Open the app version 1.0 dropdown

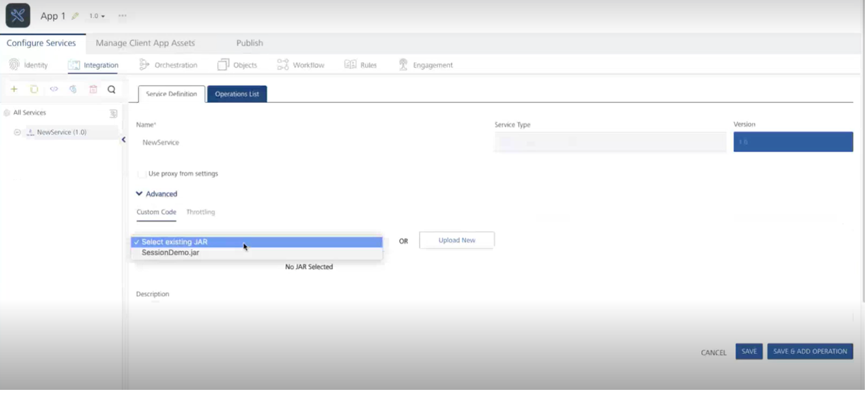pos(97,16)
